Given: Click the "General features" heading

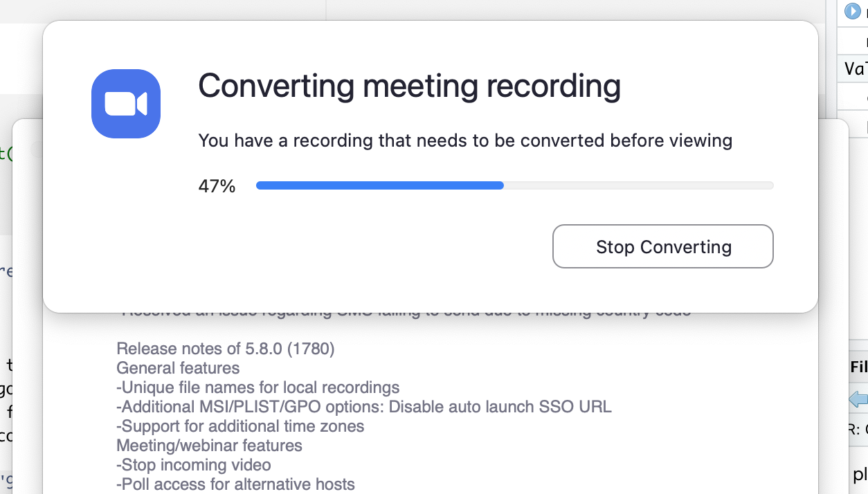Looking at the screenshot, I should point(178,368).
